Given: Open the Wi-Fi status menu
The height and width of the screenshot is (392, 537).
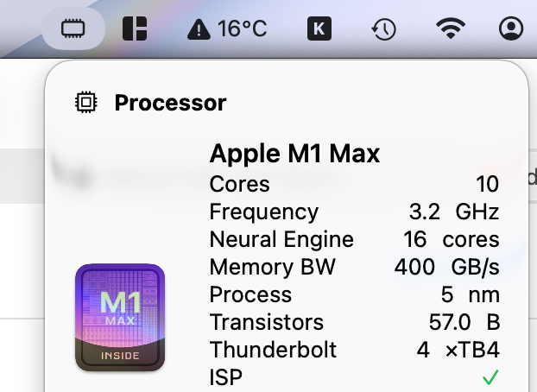Looking at the screenshot, I should [x=449, y=28].
